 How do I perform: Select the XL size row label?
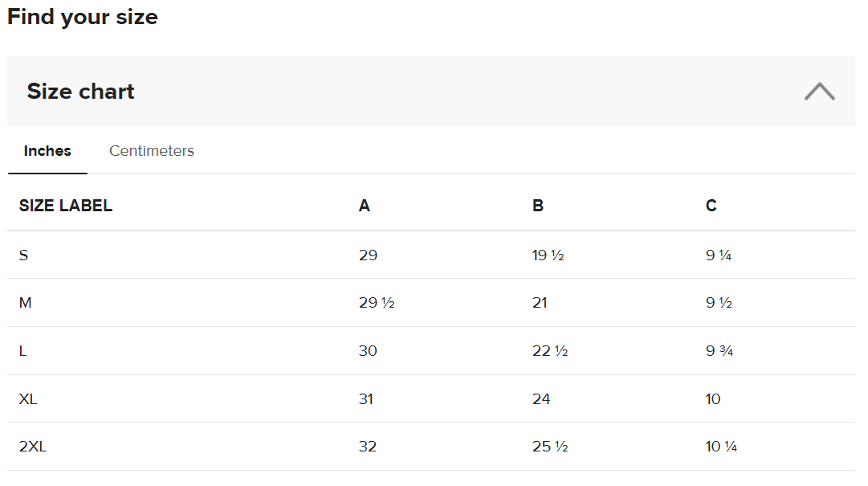pyautogui.click(x=28, y=399)
